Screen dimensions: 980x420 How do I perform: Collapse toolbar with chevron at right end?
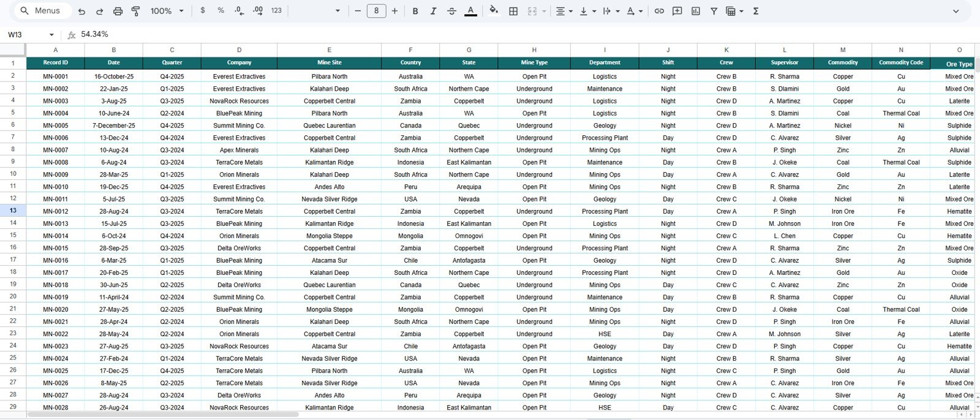[956, 11]
